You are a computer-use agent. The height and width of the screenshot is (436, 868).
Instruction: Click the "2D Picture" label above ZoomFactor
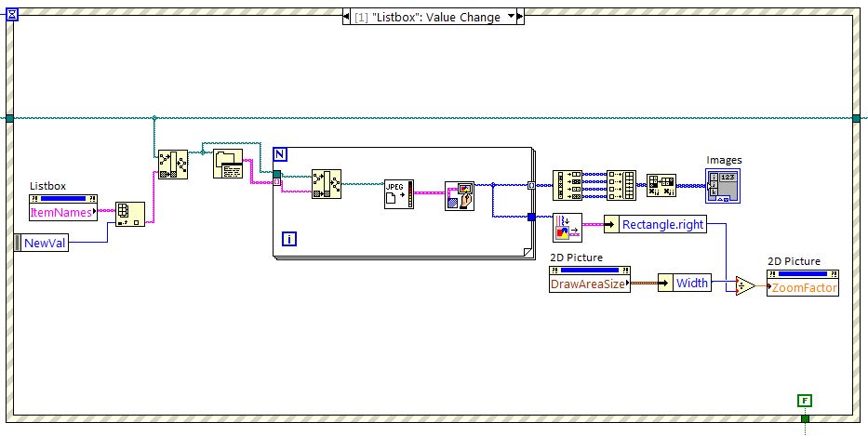(x=794, y=261)
